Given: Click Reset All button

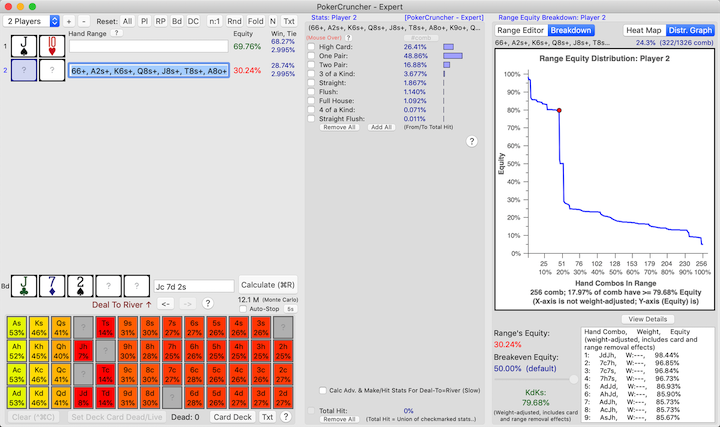Looking at the screenshot, I should pyautogui.click(x=127, y=21).
